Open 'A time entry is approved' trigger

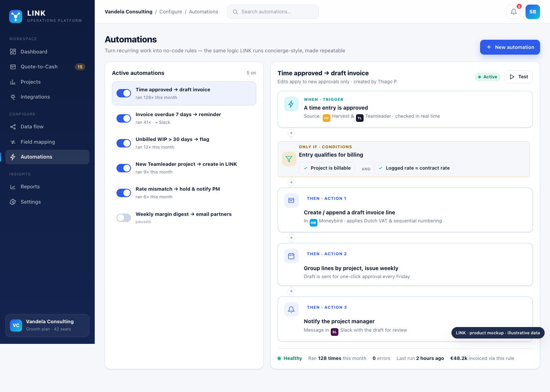point(405,109)
